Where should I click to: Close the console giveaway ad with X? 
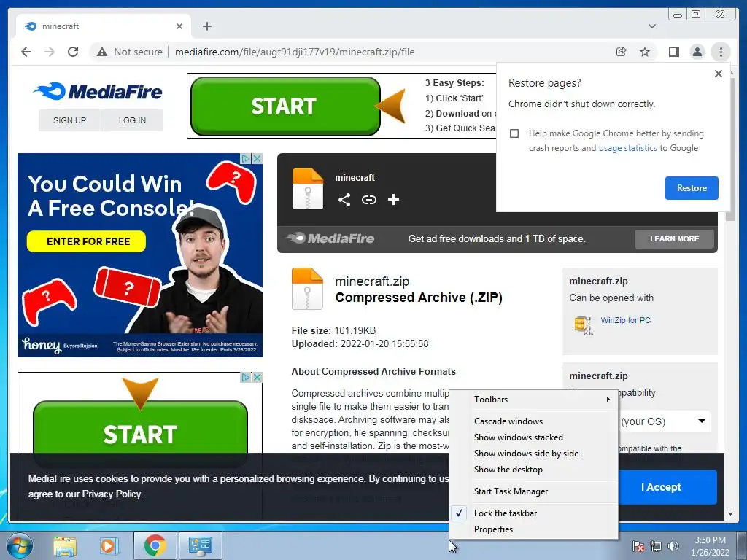(258, 158)
